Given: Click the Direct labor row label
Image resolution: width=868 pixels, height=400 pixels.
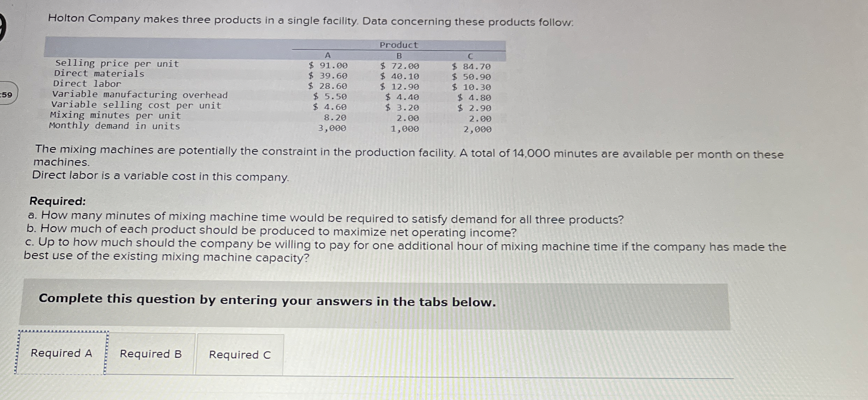Looking at the screenshot, I should [x=87, y=84].
